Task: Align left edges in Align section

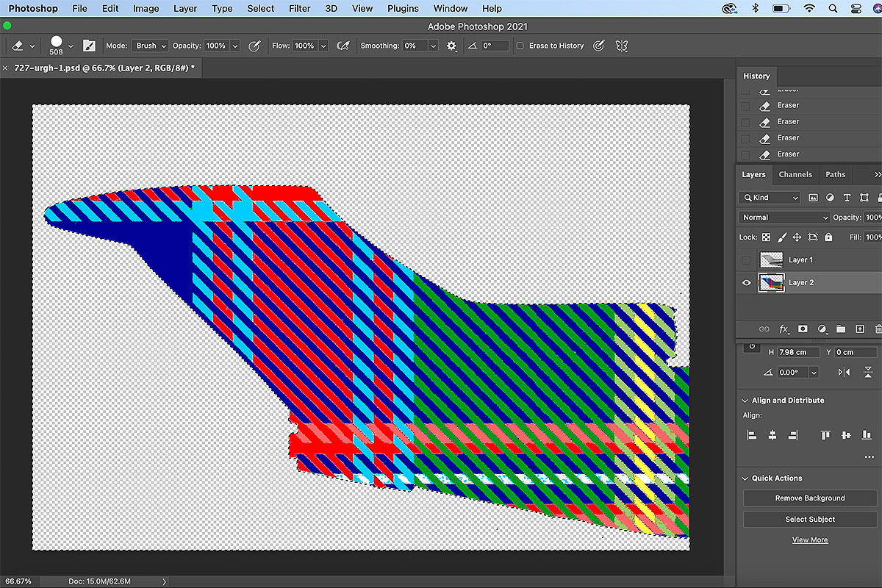Action: coord(752,435)
